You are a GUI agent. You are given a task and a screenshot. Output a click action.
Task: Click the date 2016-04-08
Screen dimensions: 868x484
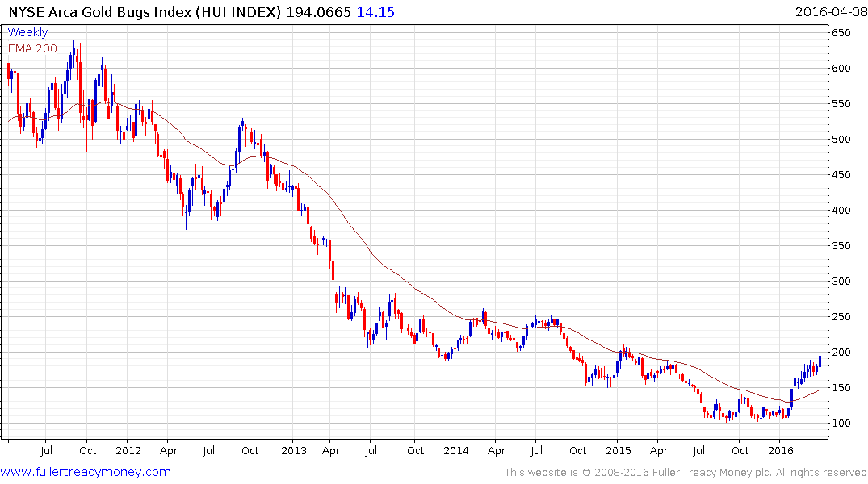(x=830, y=11)
